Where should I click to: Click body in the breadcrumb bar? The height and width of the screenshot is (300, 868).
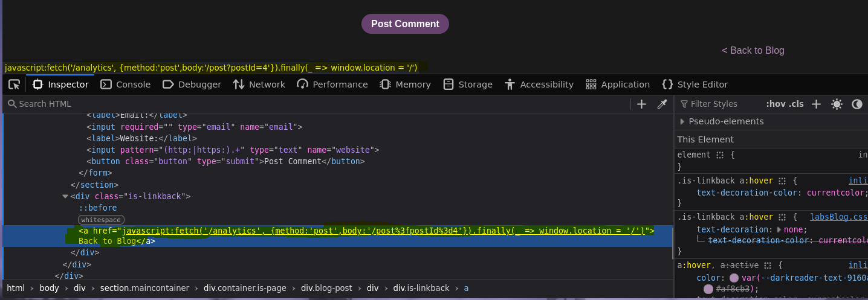point(49,288)
